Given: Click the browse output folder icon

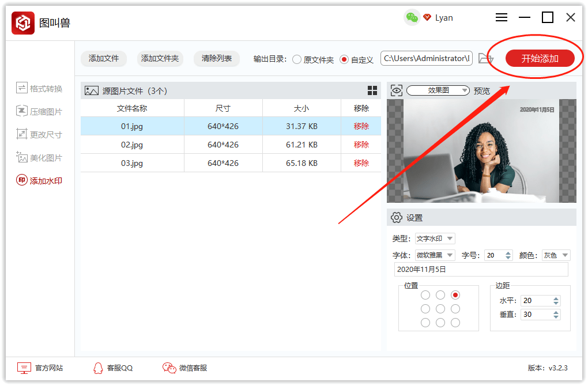Looking at the screenshot, I should coord(486,59).
